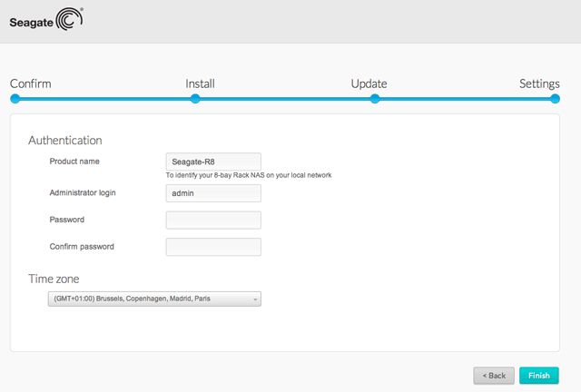Go to the Install step label
The image size is (581, 392).
pyautogui.click(x=200, y=83)
